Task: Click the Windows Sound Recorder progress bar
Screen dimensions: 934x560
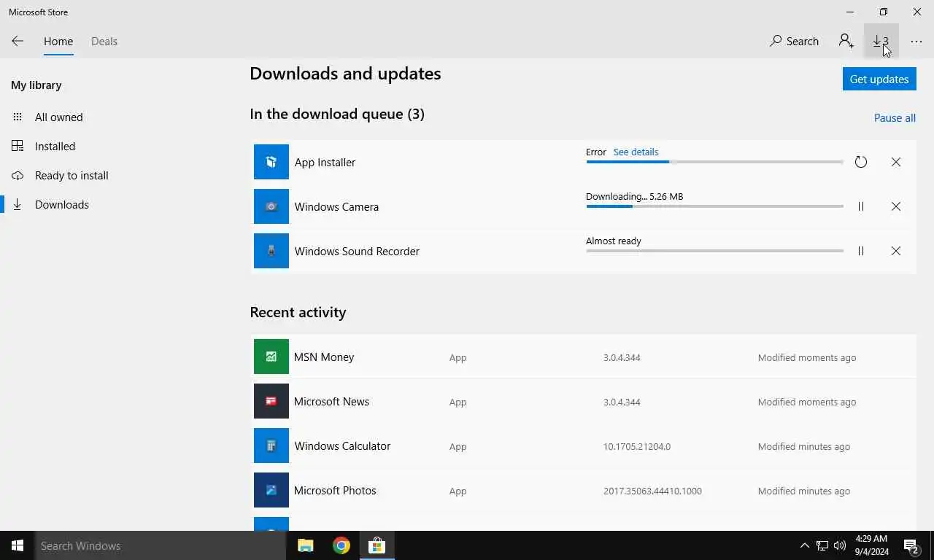Action: [714, 251]
